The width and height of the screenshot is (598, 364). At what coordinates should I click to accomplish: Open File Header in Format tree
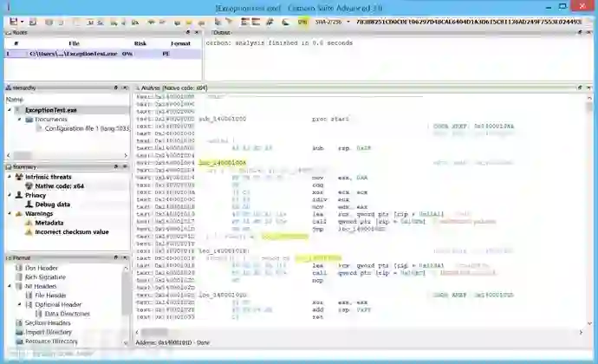(x=50, y=296)
